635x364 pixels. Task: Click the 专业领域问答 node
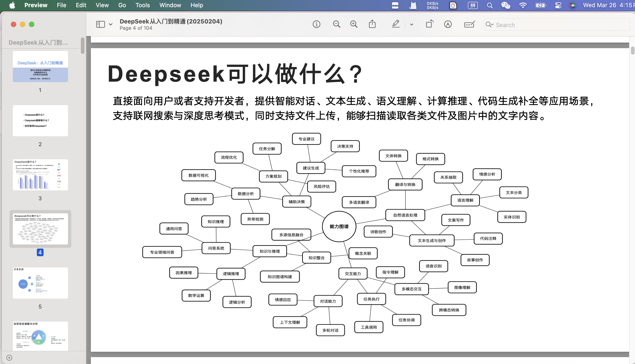pyautogui.click(x=162, y=252)
